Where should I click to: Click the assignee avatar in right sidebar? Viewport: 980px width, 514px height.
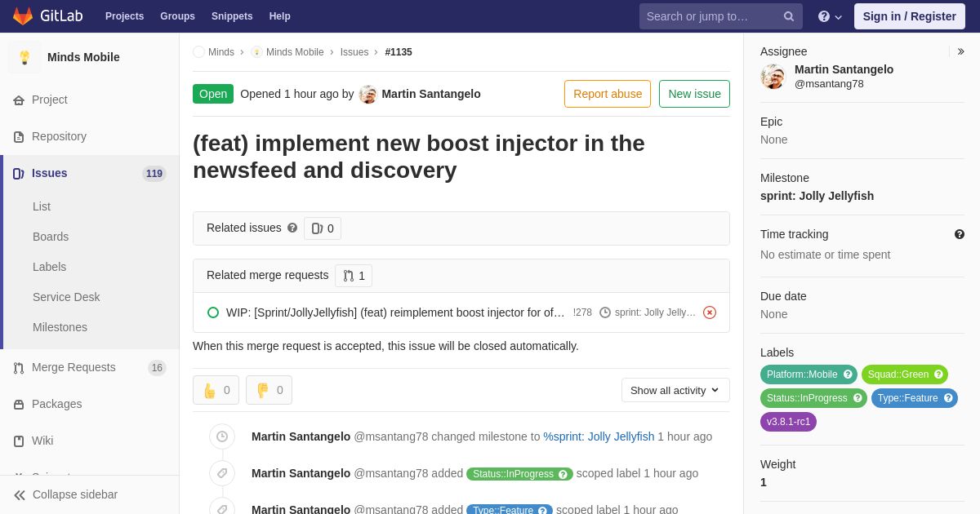[x=773, y=77]
